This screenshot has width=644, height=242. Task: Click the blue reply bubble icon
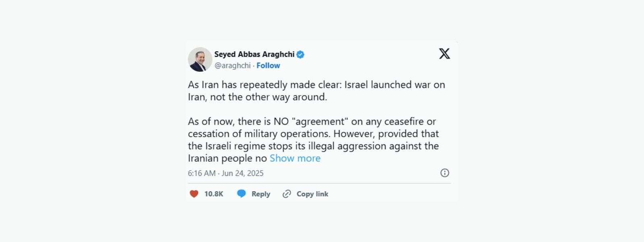coord(242,194)
